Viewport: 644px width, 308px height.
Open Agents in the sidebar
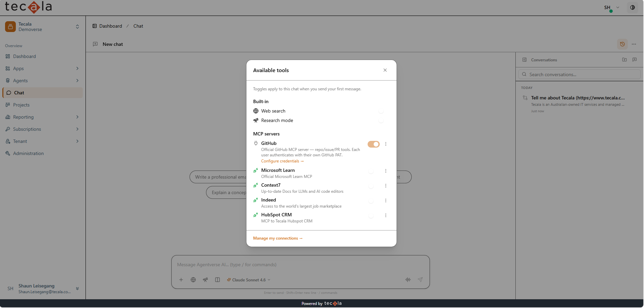click(x=42, y=81)
